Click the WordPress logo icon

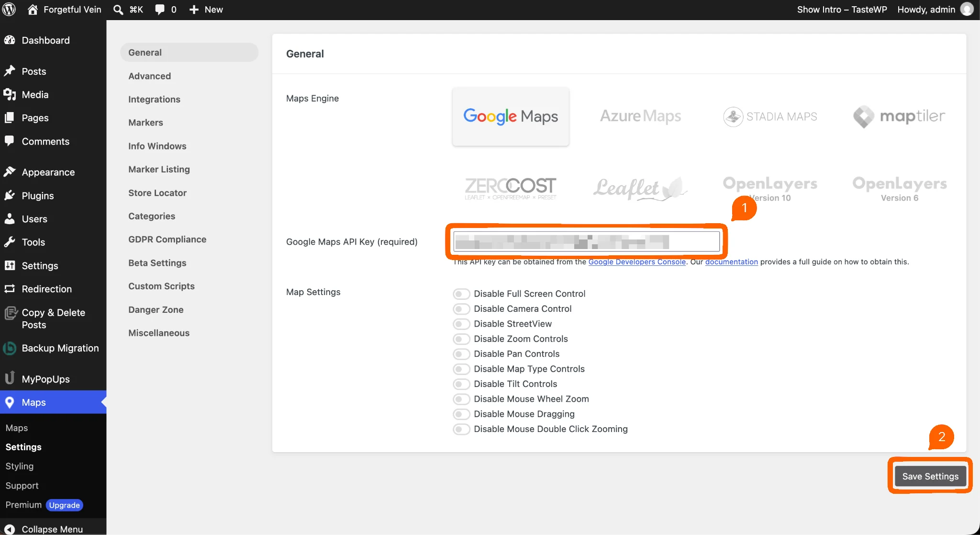pyautogui.click(x=9, y=10)
